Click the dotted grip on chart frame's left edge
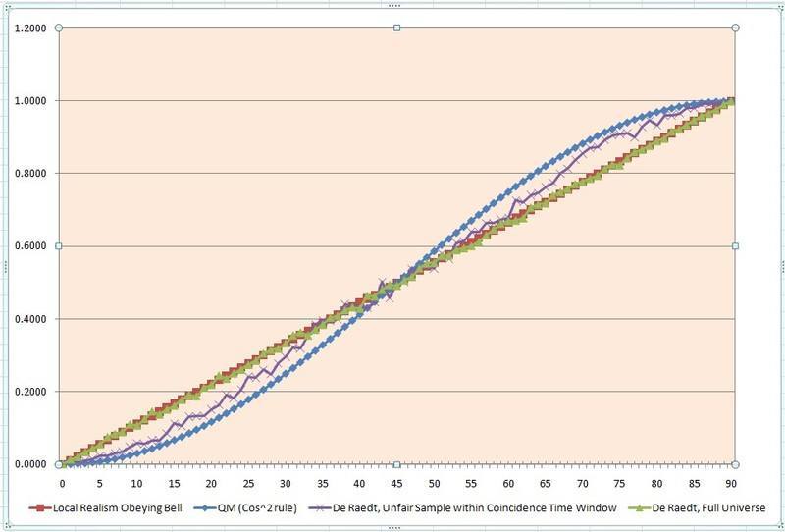Viewport: 785px width, 532px height. click(5, 267)
